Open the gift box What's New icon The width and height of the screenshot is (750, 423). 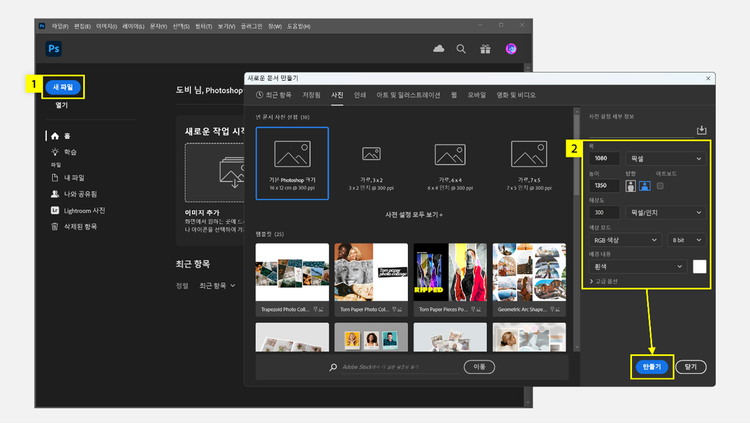pyautogui.click(x=485, y=49)
